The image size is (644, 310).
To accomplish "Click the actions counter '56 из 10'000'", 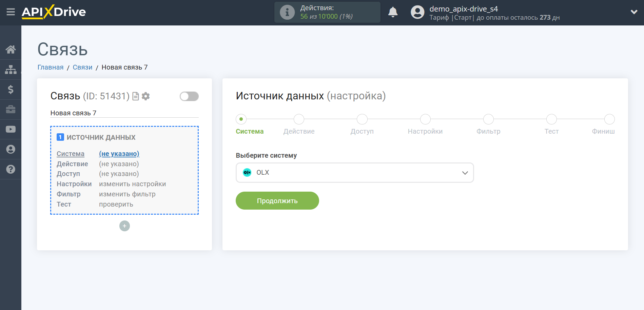I will (319, 16).
